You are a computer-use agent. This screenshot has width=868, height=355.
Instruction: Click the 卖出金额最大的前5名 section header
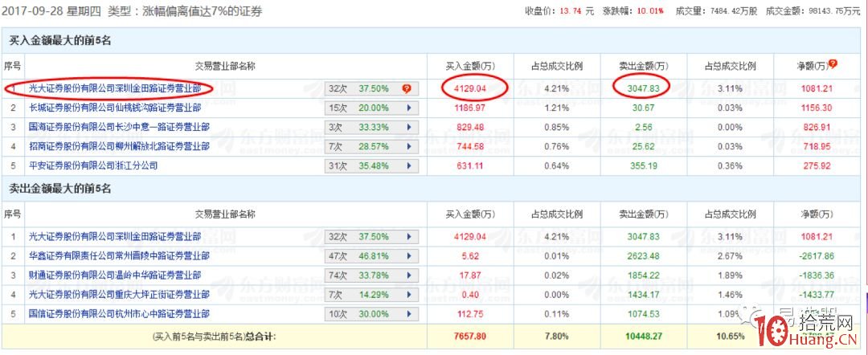pyautogui.click(x=60, y=189)
